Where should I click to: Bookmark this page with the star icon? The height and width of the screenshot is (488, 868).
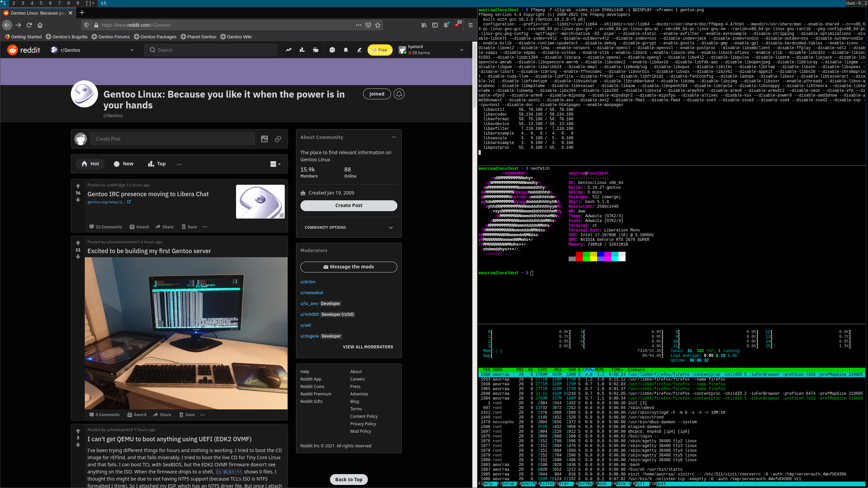378,25
